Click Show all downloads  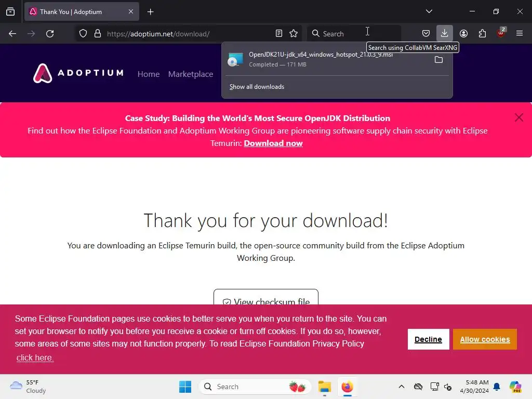257,87
